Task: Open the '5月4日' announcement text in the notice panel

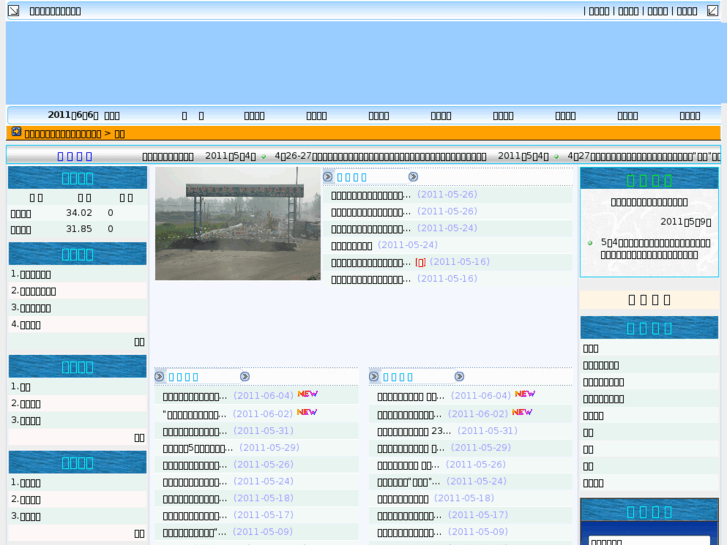Action: 656,249
